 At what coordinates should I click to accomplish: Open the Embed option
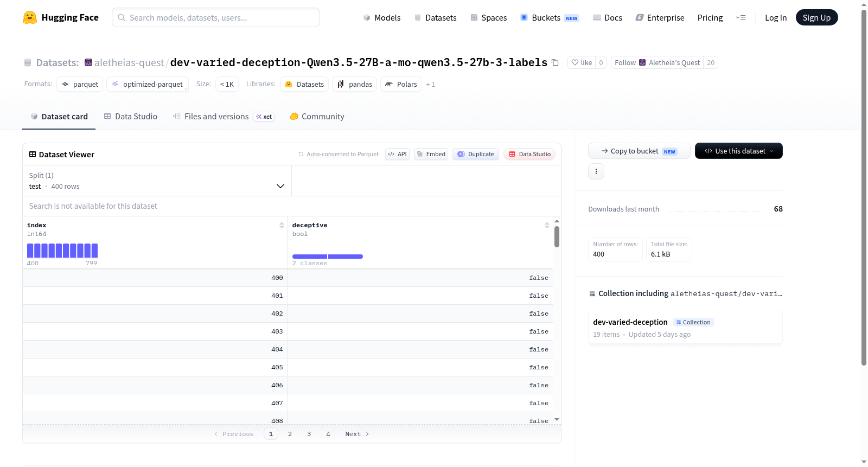click(431, 154)
